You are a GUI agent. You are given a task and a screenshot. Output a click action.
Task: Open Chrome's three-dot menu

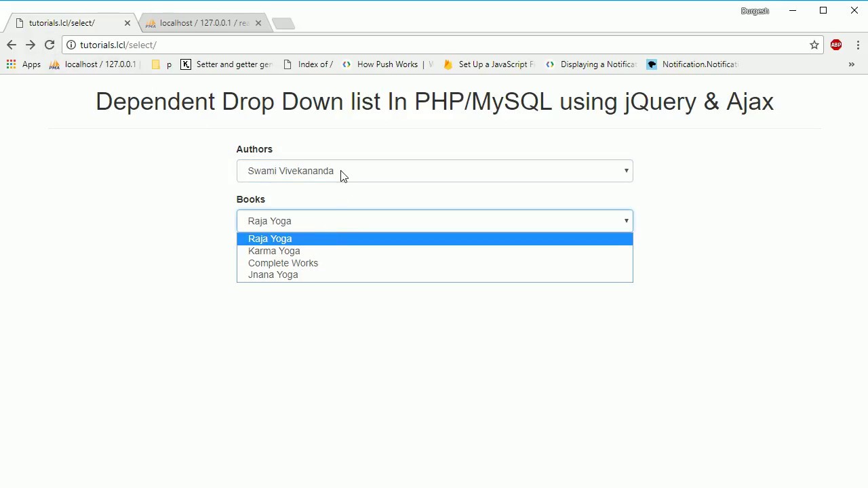(858, 45)
